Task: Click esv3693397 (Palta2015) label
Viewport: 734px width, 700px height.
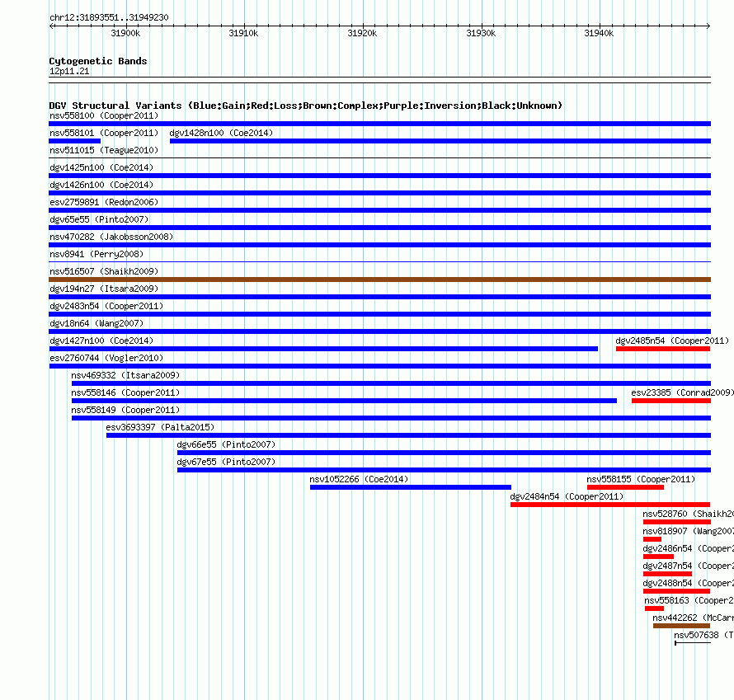Action: coord(160,427)
